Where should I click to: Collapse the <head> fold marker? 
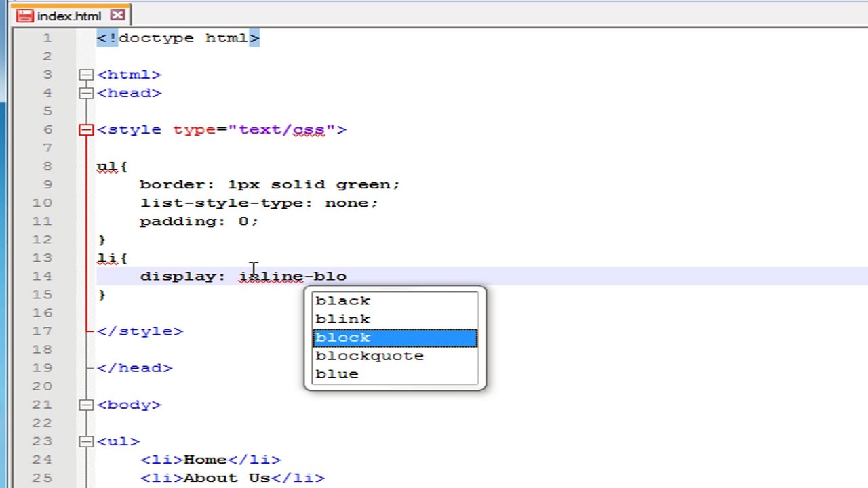coord(86,93)
